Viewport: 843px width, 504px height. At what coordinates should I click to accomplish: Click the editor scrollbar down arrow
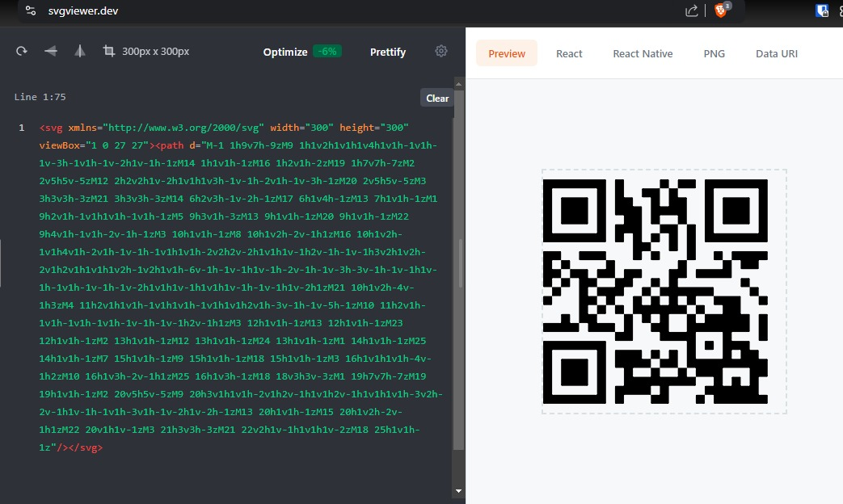458,490
